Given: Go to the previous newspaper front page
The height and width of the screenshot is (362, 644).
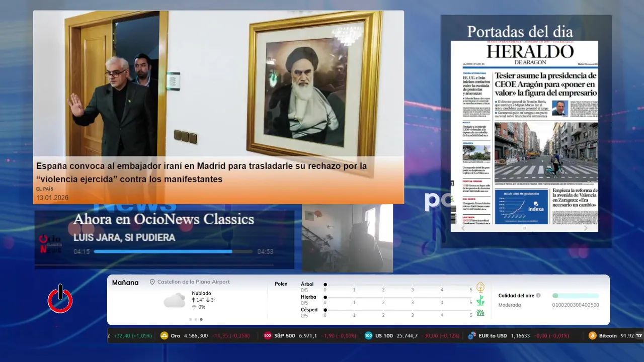Looking at the screenshot, I should [463, 228].
